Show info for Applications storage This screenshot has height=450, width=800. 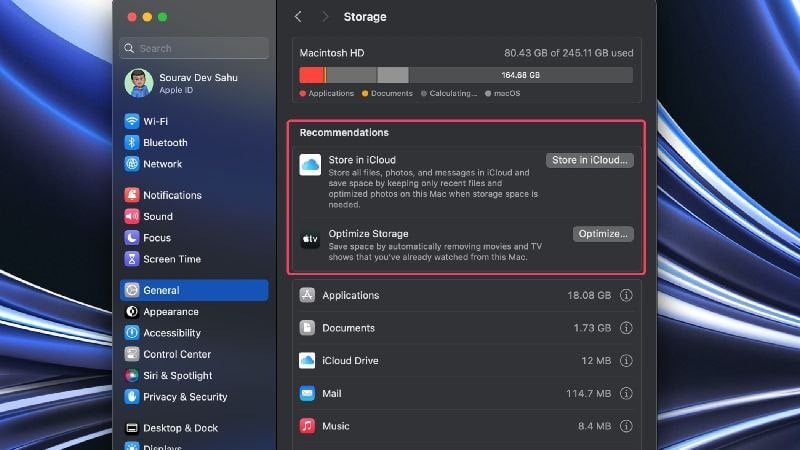coord(626,295)
